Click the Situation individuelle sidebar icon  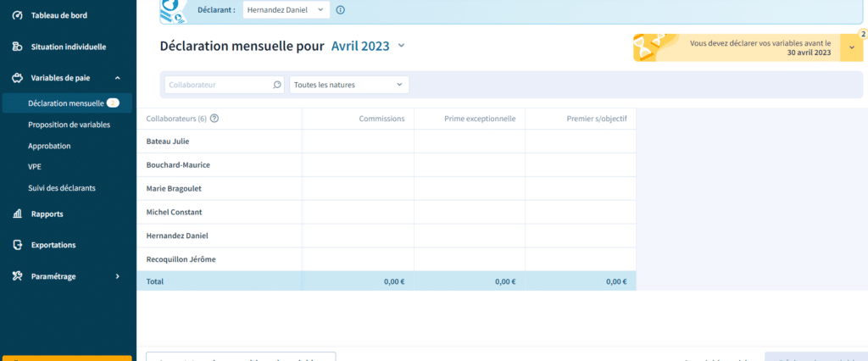coord(17,47)
